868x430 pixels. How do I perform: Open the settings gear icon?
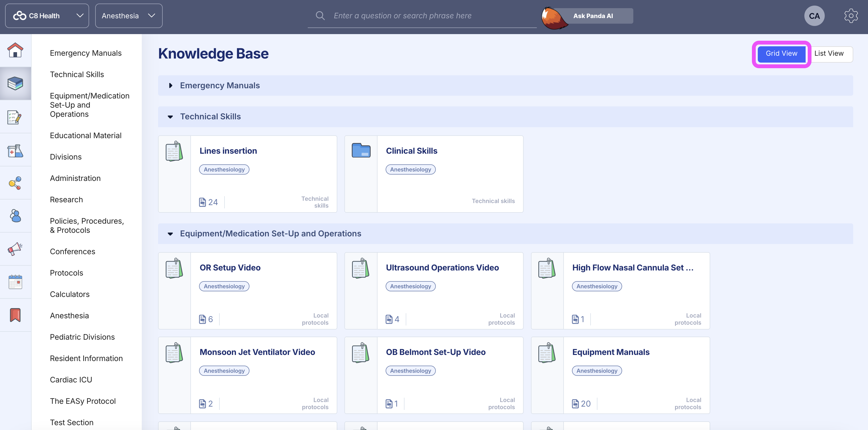pyautogui.click(x=851, y=16)
